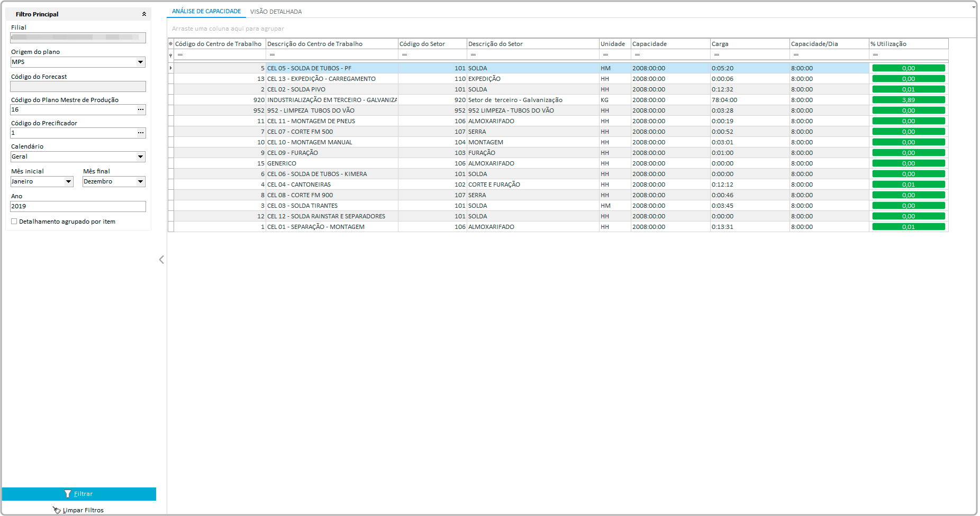Open lookup for Código do Precificador
The width and height of the screenshot is (980, 516).
click(x=141, y=133)
